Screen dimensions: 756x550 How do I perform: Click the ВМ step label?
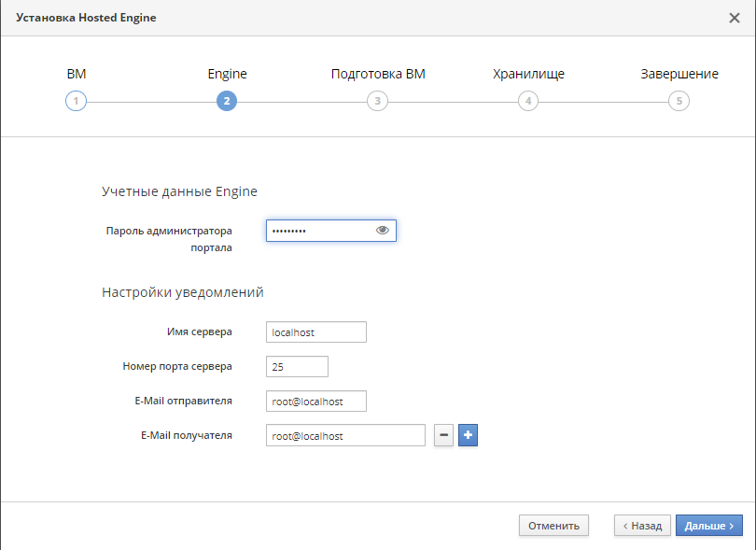point(77,74)
